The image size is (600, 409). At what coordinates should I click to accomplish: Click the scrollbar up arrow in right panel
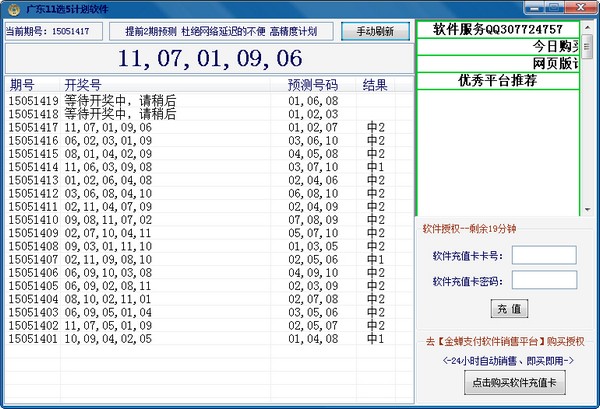[x=587, y=28]
